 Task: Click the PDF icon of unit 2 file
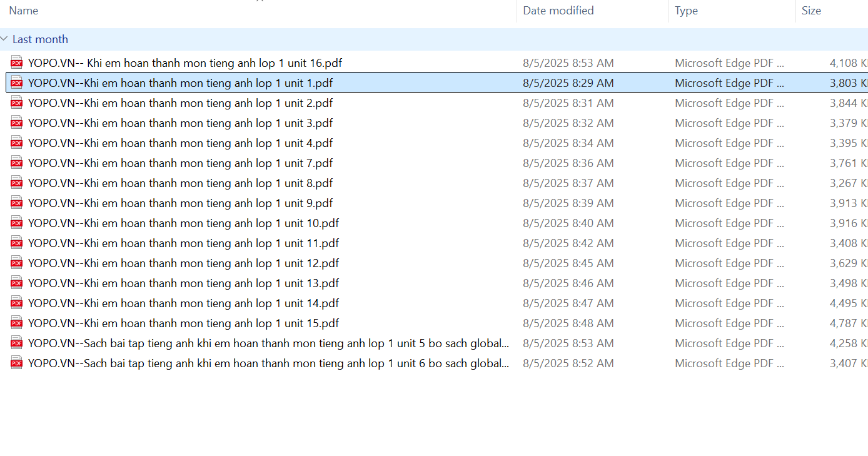click(17, 103)
